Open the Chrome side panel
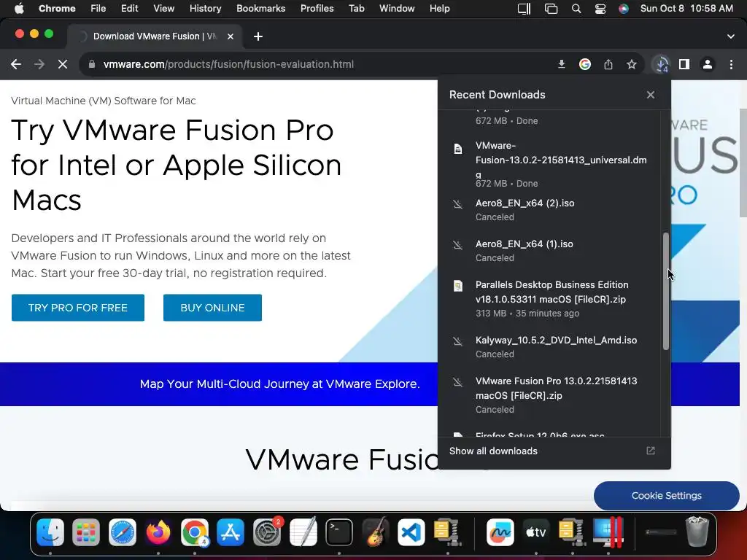The height and width of the screenshot is (560, 747). (684, 64)
